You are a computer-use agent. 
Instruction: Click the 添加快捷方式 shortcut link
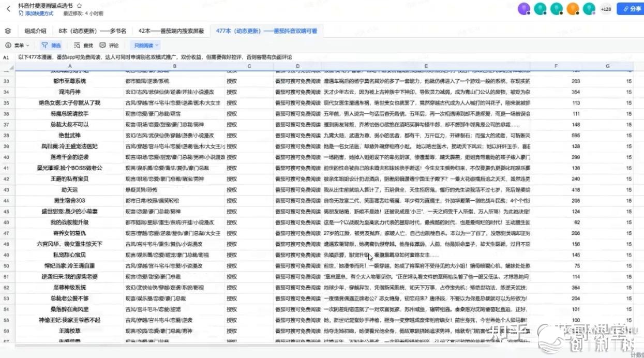pos(36,13)
